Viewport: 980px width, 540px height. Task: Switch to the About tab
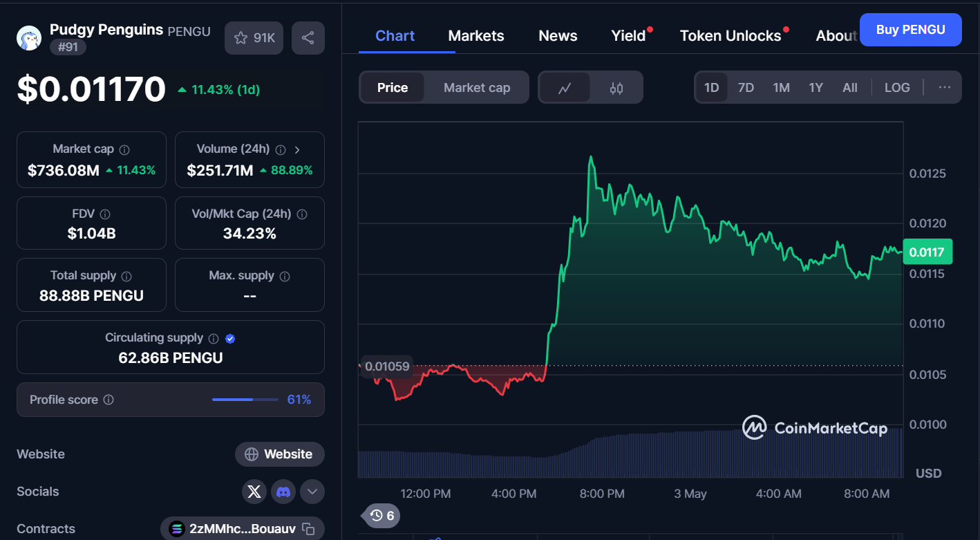coord(836,36)
